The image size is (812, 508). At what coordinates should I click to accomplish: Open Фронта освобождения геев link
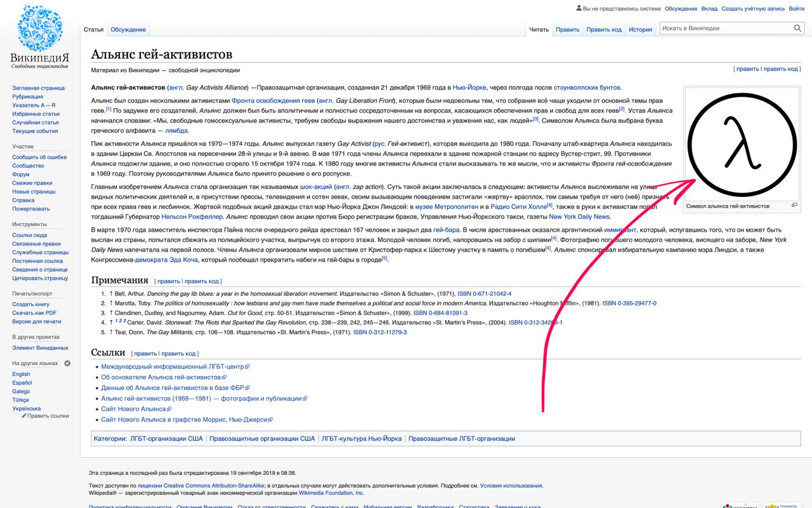[273, 100]
